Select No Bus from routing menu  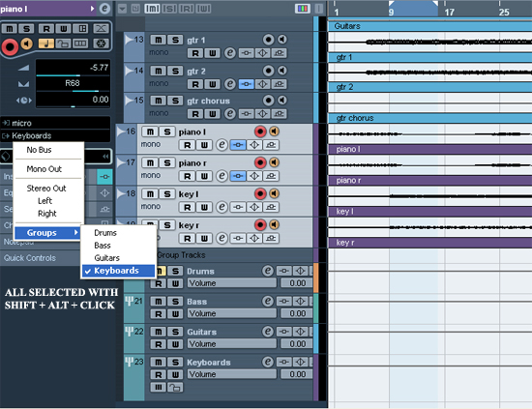[39, 150]
